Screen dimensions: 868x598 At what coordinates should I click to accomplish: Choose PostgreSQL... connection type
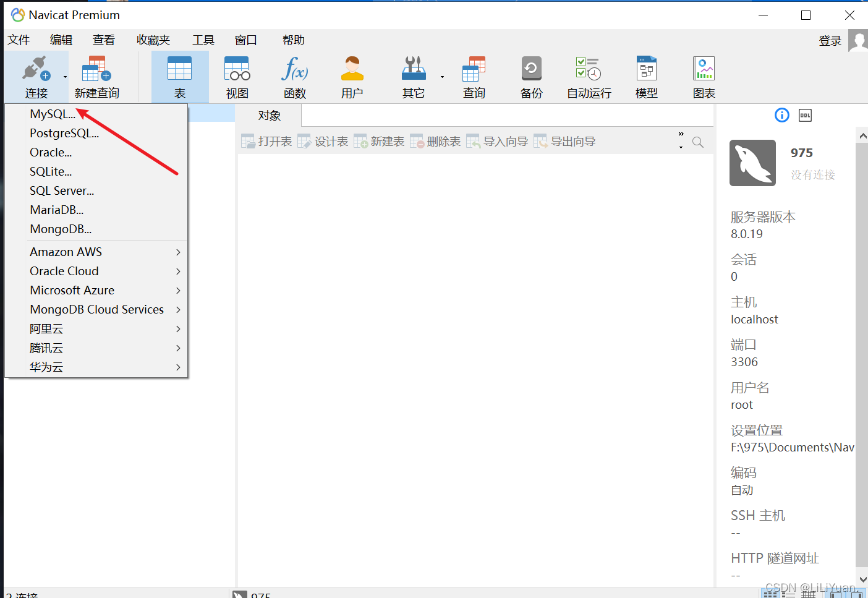point(64,133)
